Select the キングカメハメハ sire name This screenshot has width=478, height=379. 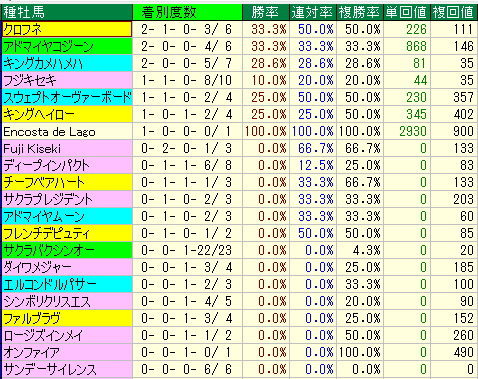coord(43,63)
